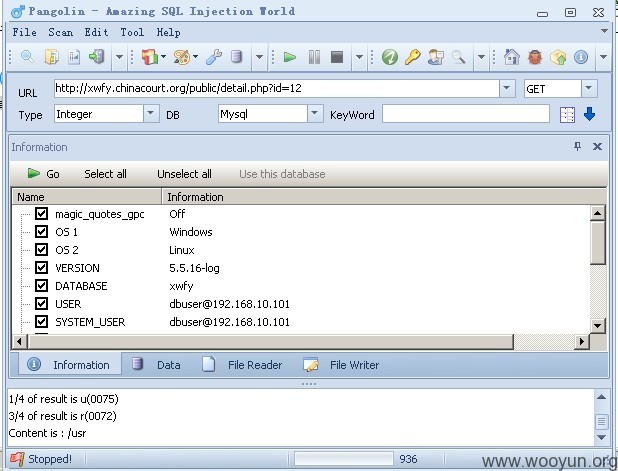618x471 pixels.
Task: Uncheck the OS 2 checkbox
Action: (x=41, y=249)
